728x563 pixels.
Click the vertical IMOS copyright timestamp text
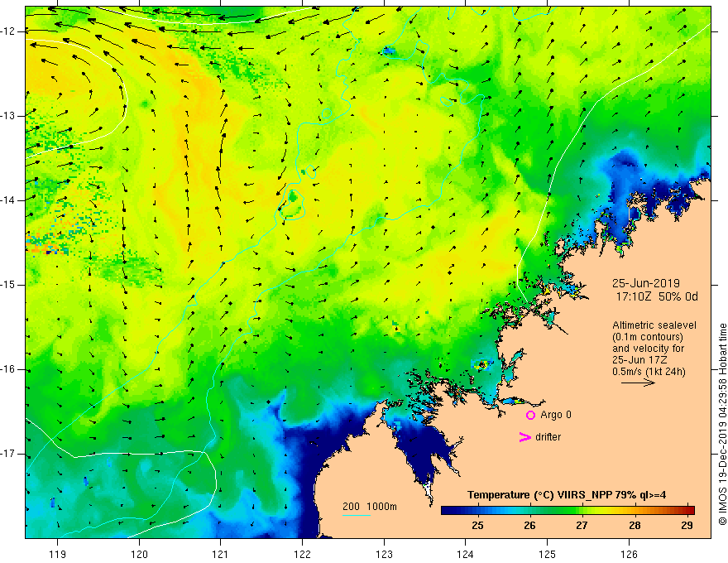722,424
